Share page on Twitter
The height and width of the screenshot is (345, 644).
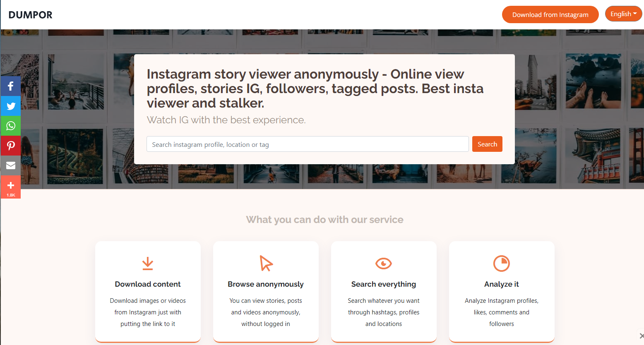11,106
